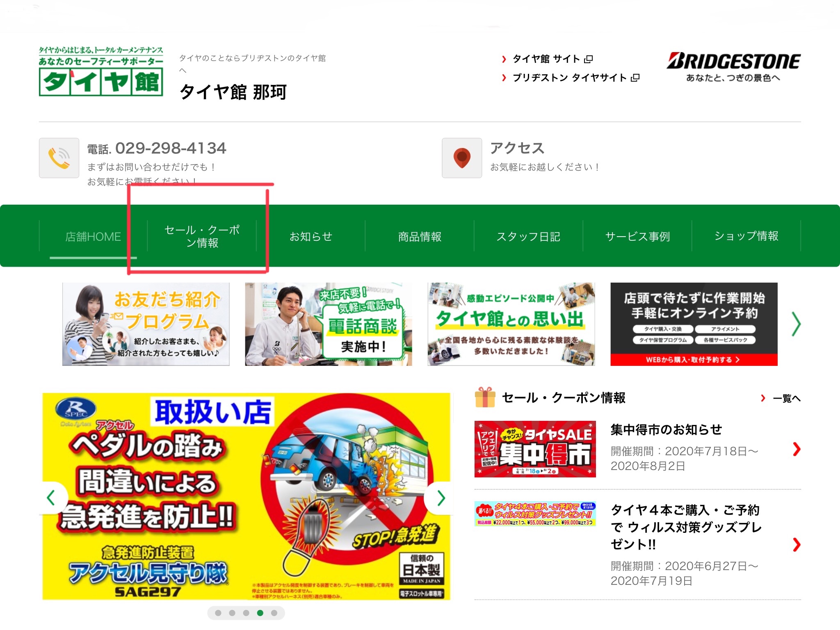Open お友だち紹介プログラム banner

(146, 324)
